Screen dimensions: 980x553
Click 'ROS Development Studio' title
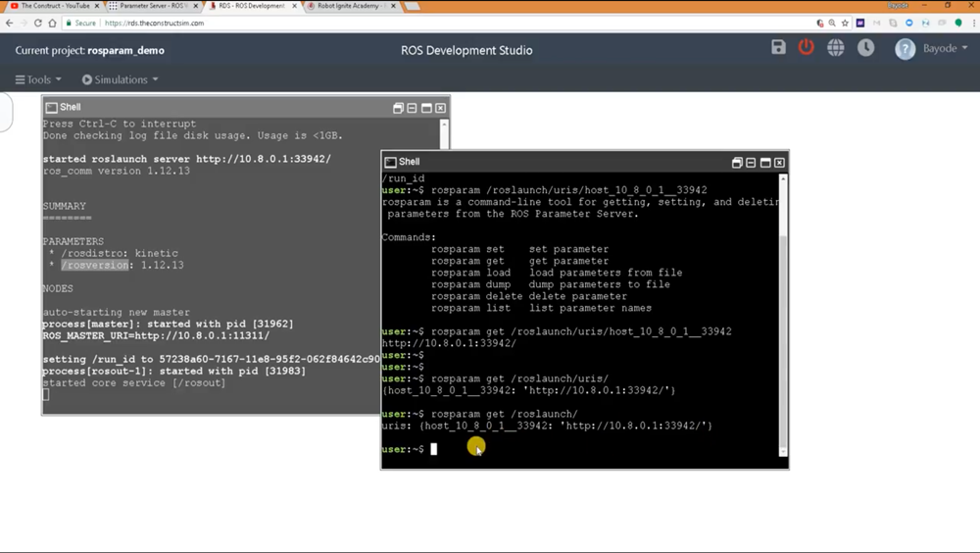[466, 51]
